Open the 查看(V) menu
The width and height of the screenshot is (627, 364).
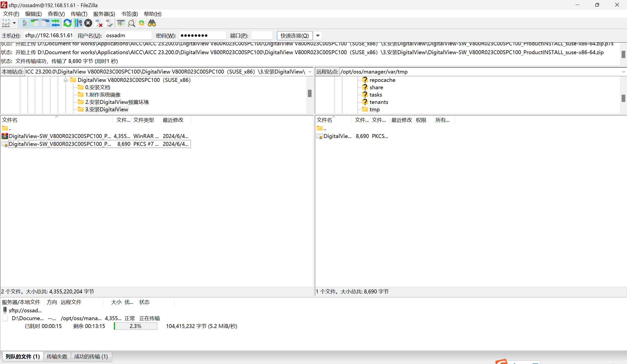56,14
